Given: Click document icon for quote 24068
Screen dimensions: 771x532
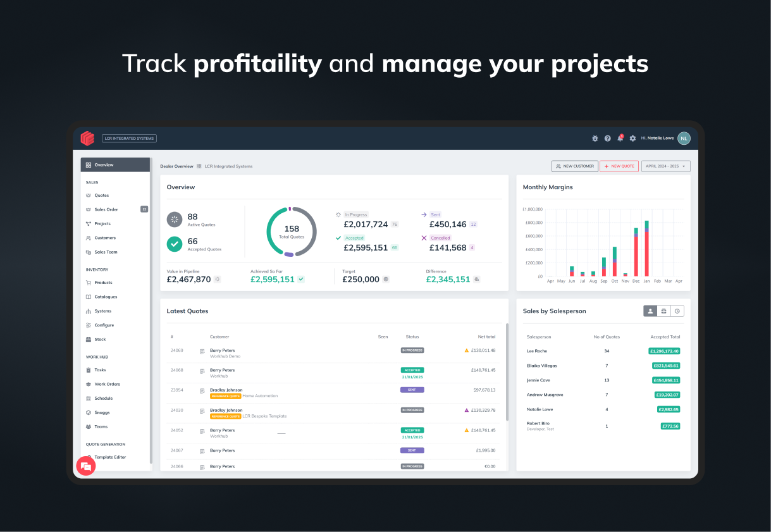Looking at the screenshot, I should click(202, 371).
